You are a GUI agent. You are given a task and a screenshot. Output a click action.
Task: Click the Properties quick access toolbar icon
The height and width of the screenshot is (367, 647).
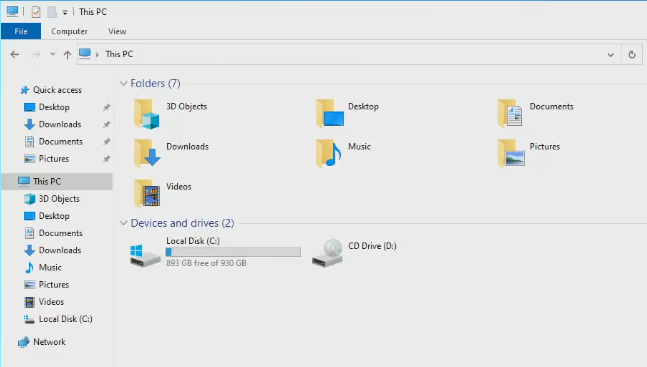tap(36, 12)
